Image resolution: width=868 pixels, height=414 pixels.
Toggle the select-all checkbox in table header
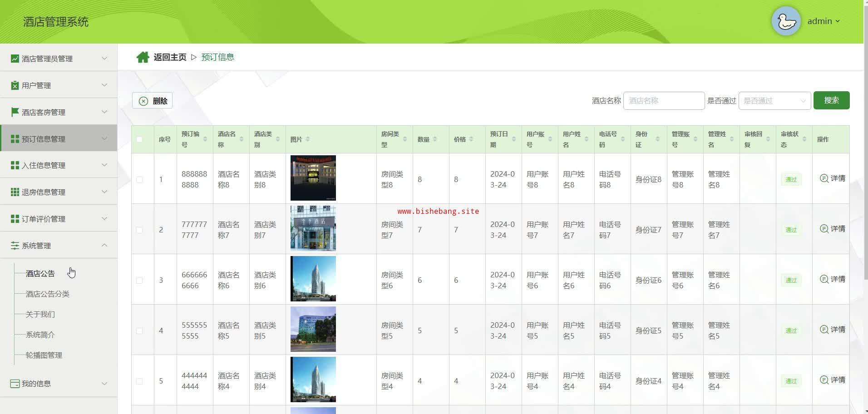pyautogui.click(x=139, y=139)
